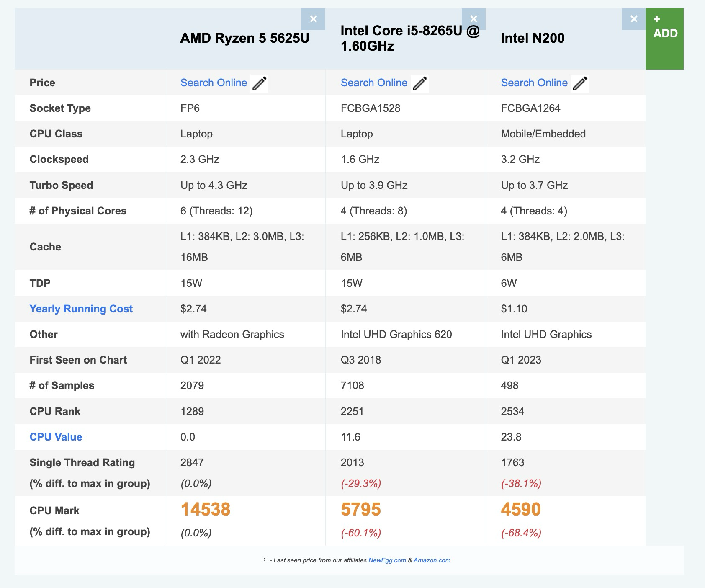705x588 pixels.
Task: Click the 7108 samples value
Action: [x=352, y=385]
